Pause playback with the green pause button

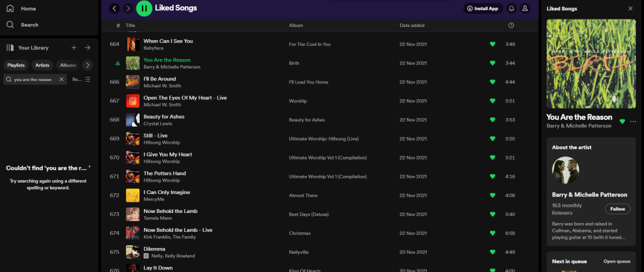pyautogui.click(x=144, y=8)
